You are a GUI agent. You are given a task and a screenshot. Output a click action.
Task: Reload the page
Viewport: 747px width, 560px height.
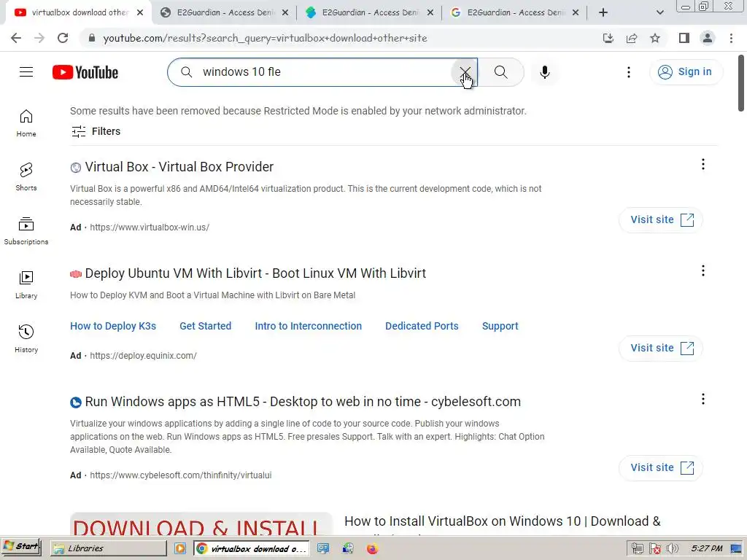[x=63, y=38]
